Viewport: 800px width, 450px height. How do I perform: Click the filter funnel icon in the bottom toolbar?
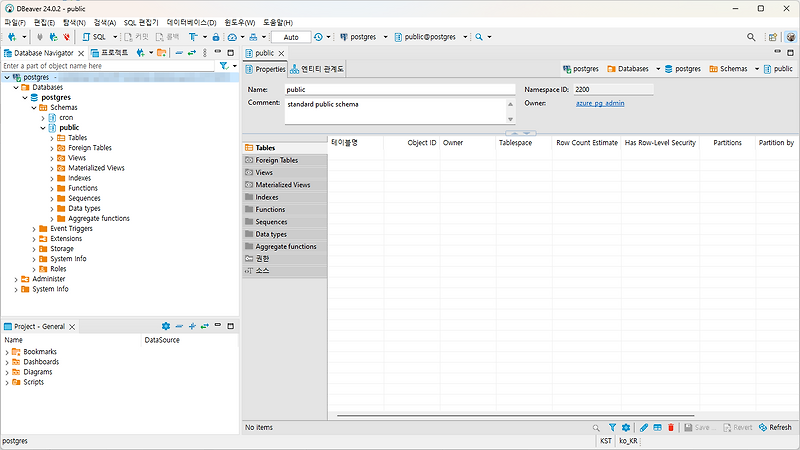tap(613, 427)
